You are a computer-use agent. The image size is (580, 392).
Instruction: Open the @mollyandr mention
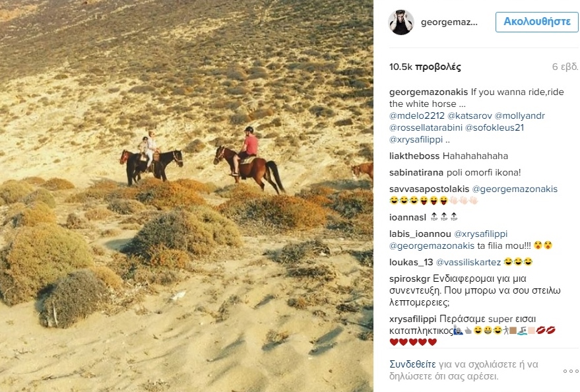(520, 115)
